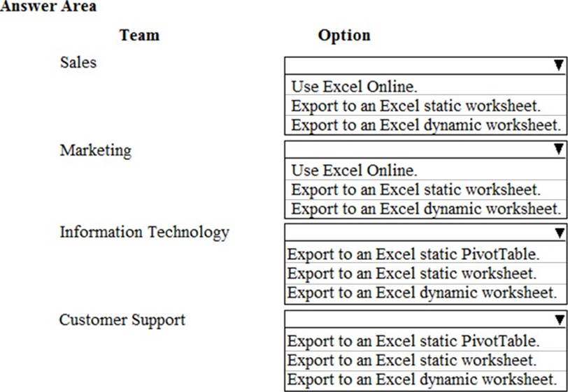Choose static worksheet export for Marketing
568x392 pixels.
(416, 189)
